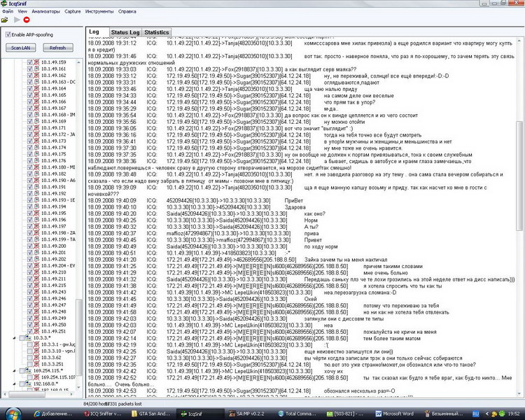The width and height of the screenshot is (525, 420).
Task: Click the host list vertical scrollbar
Action: point(78,210)
